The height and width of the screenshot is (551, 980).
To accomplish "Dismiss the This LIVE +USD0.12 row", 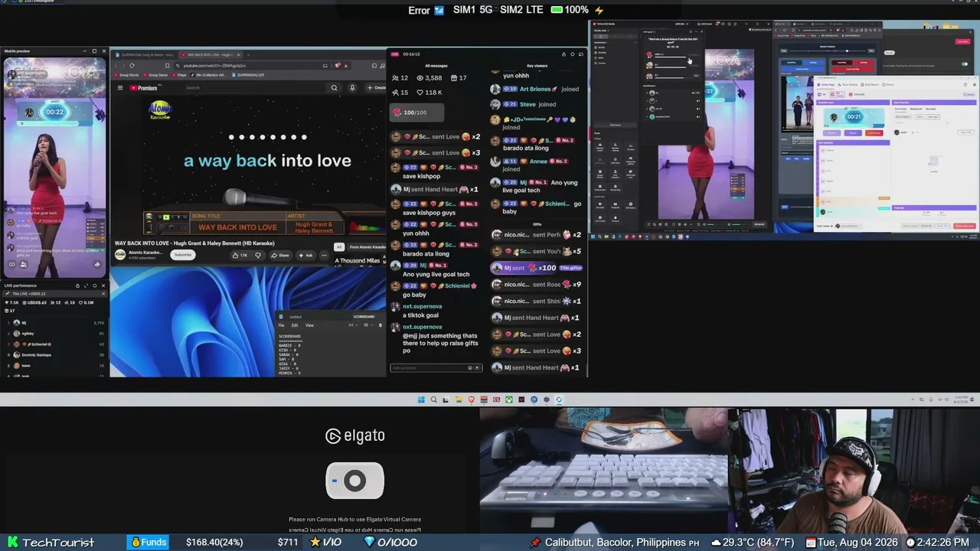I will tap(103, 293).
